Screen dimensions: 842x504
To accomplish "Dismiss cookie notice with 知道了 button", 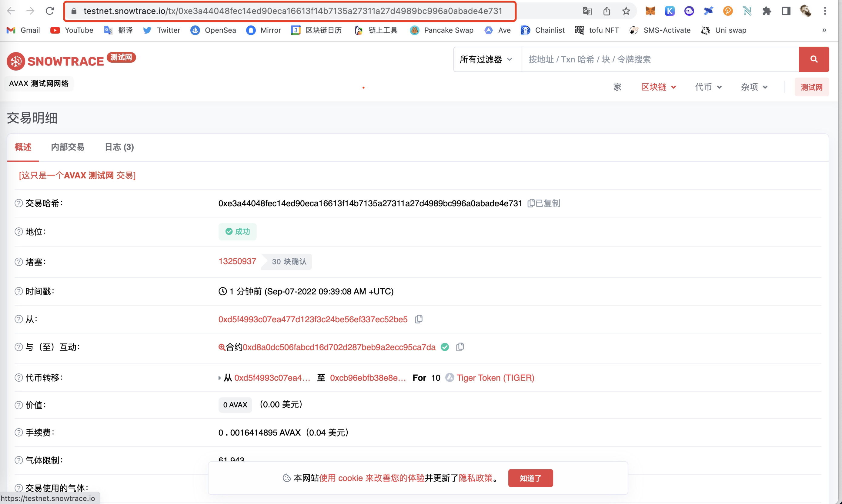I will [x=530, y=478].
